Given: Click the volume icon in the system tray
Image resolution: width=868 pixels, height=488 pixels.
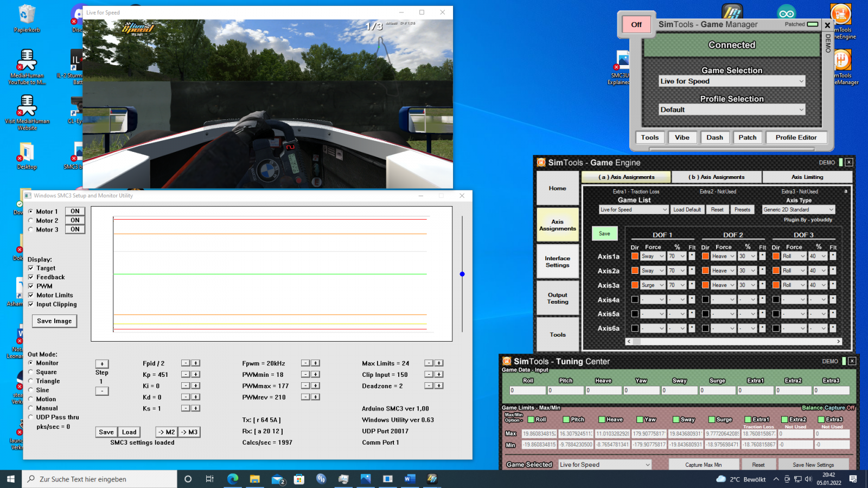Looking at the screenshot, I should click(x=808, y=479).
